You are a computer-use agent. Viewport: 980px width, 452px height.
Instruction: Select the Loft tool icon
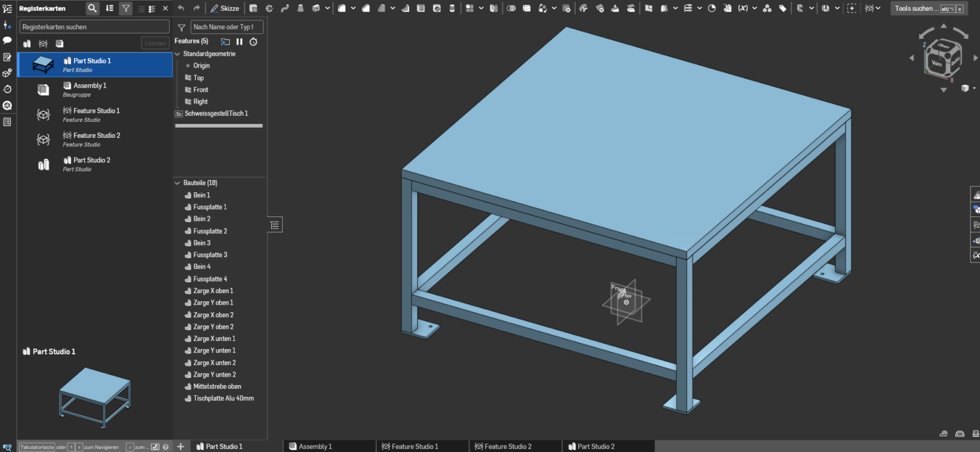(x=301, y=8)
